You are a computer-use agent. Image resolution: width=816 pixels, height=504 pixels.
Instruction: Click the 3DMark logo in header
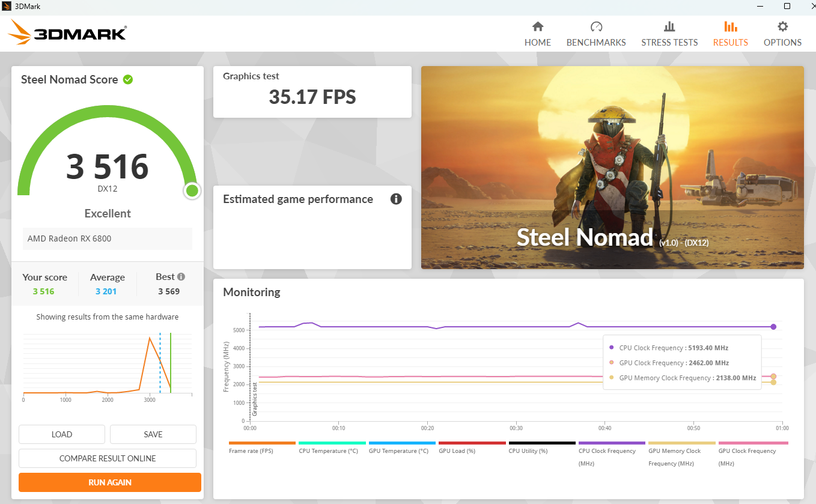click(x=67, y=32)
